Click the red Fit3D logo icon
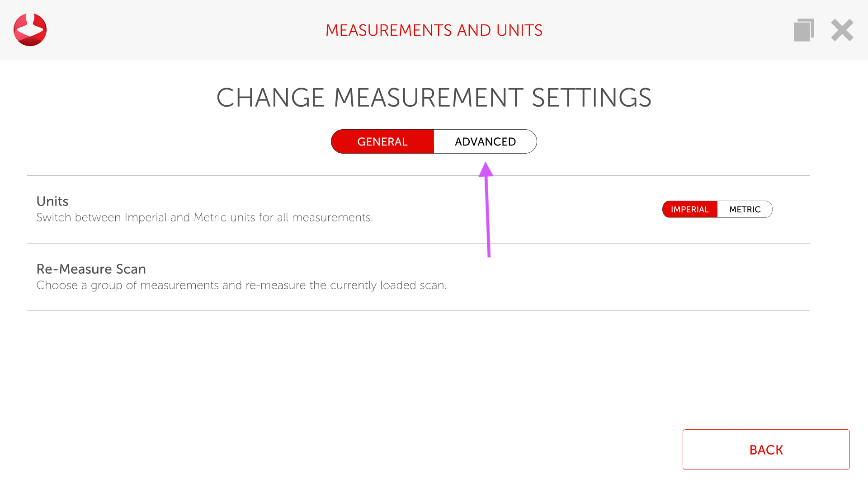 [30, 30]
